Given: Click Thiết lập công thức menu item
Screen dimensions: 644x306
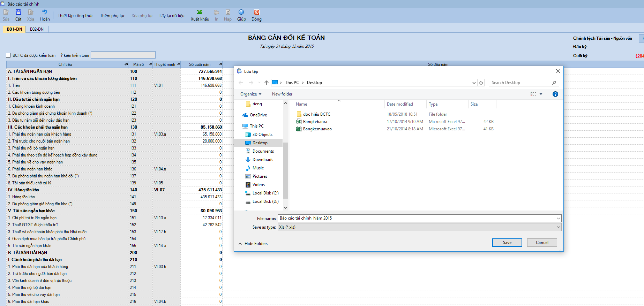Looking at the screenshot, I should (x=76, y=16).
